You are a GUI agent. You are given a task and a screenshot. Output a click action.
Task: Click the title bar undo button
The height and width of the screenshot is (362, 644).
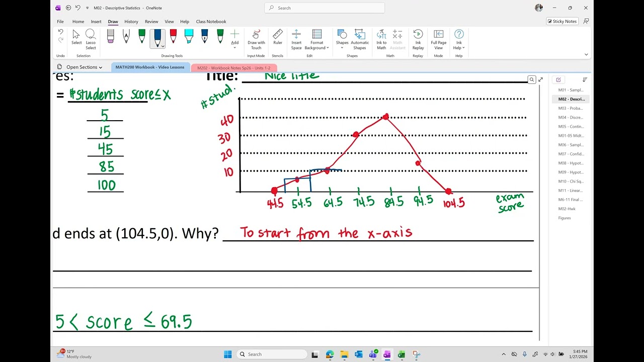tap(77, 8)
